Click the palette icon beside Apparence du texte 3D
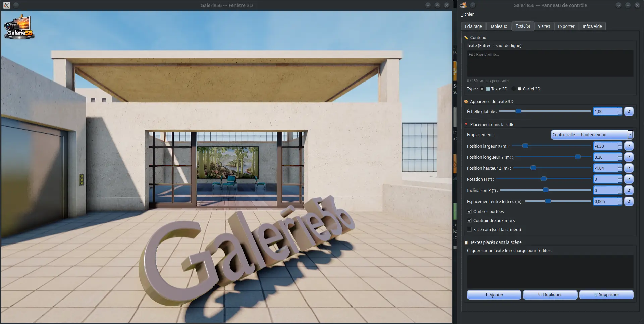 click(466, 102)
